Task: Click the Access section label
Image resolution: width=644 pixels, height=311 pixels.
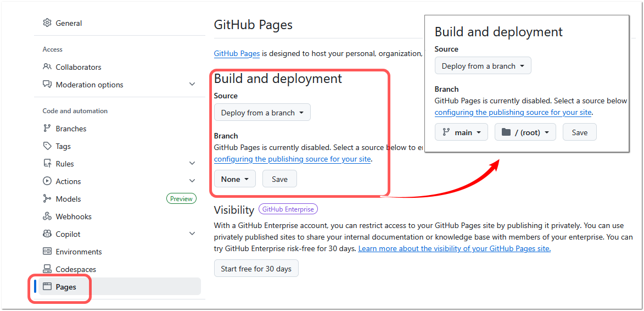Action: pos(53,49)
